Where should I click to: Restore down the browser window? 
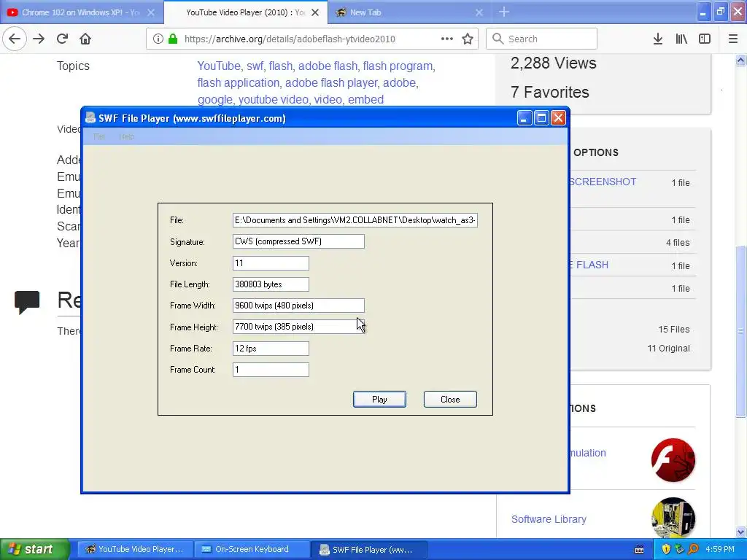click(721, 12)
